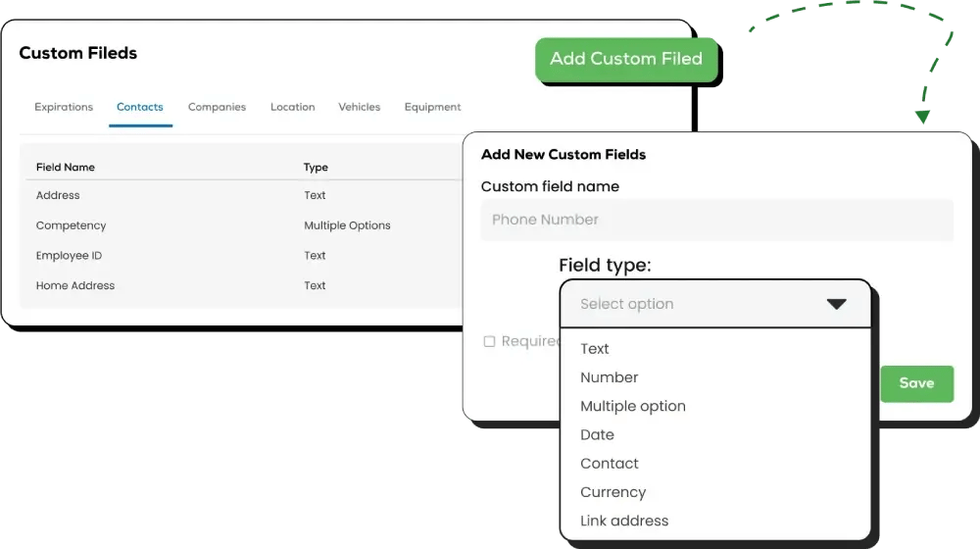Click the Employee ID field name
Screen dimensions: 980x549
click(x=69, y=255)
